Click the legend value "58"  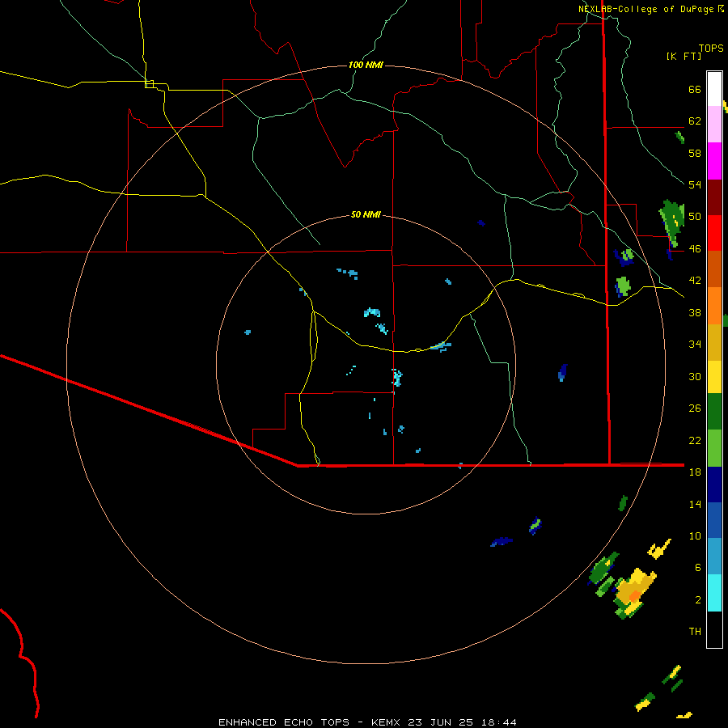[x=695, y=153]
